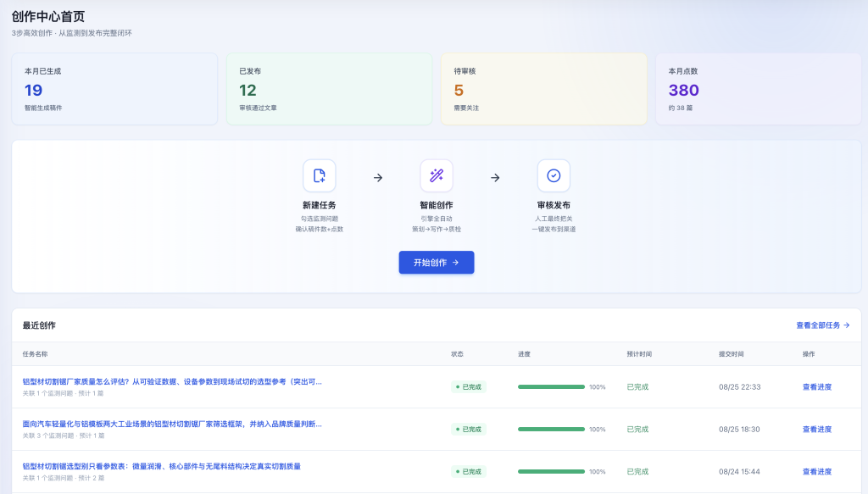Click progress bar of the first task
Image resolution: width=868 pixels, height=494 pixels.
coord(551,386)
